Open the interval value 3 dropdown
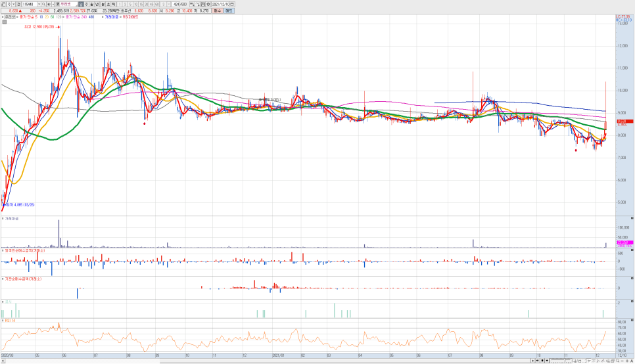 click(x=169, y=4)
